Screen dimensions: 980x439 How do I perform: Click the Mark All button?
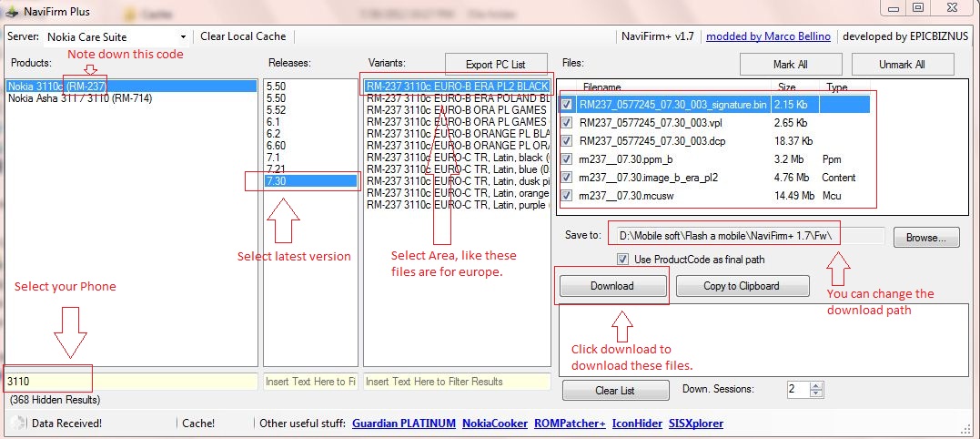pos(790,65)
